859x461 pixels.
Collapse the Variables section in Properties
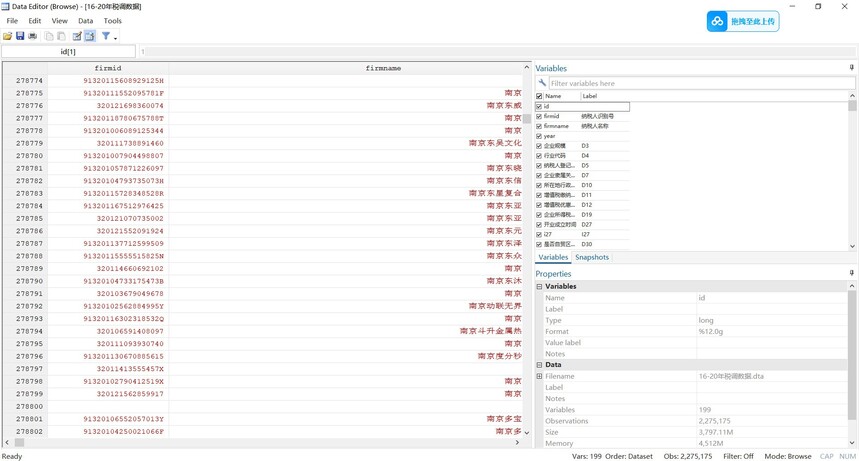(x=539, y=286)
